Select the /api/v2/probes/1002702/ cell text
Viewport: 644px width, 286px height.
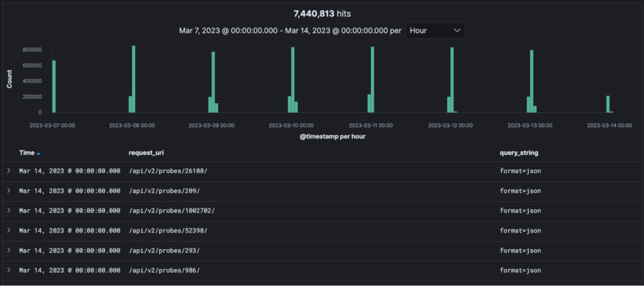172,211
